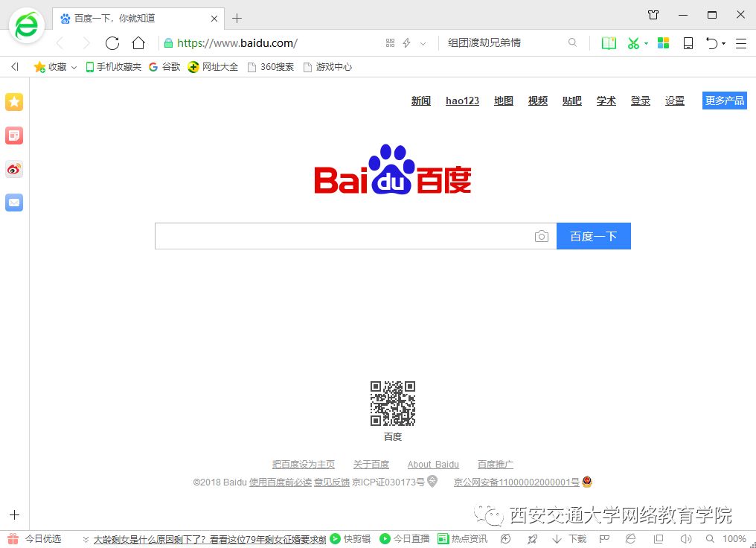The image size is (756, 548).
Task: Open the skin shirt icon in title bar
Action: click(653, 15)
